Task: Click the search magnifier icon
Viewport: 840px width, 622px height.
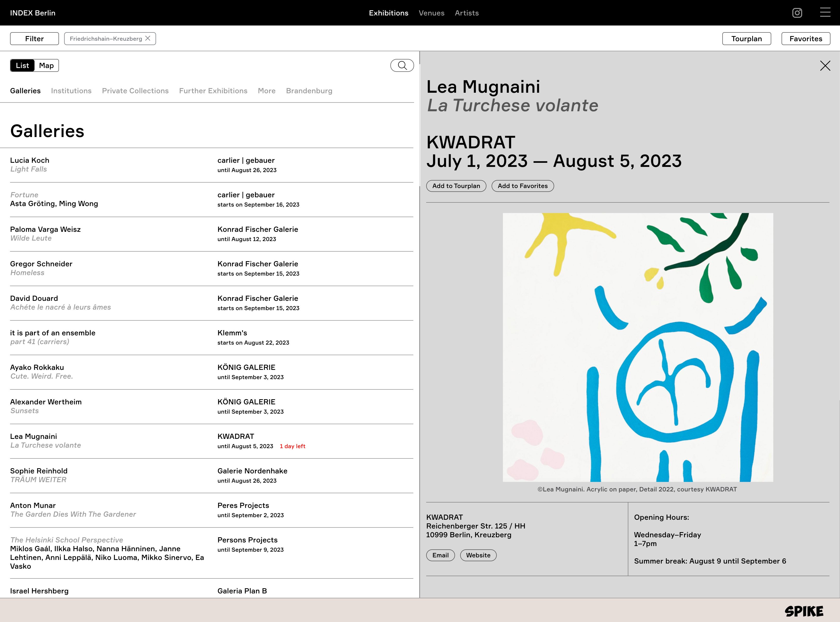Action: (x=402, y=65)
